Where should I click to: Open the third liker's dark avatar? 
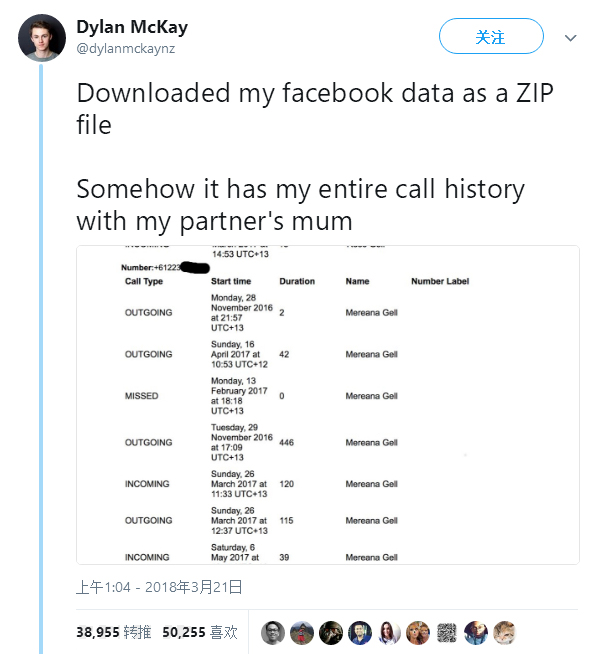point(331,633)
